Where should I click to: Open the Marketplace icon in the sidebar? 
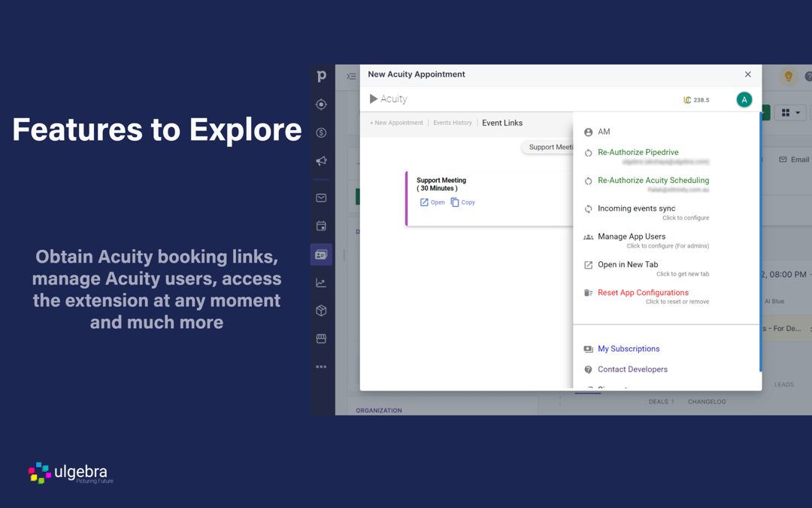coord(321,338)
